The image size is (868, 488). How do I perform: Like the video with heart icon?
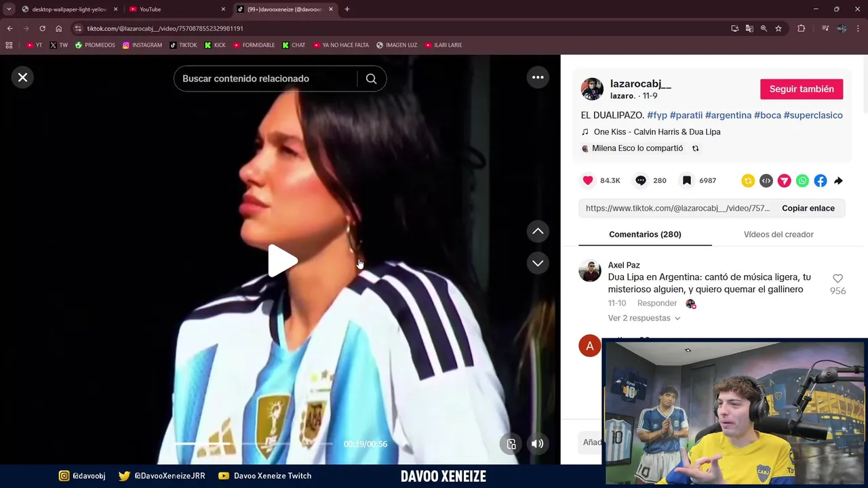588,180
